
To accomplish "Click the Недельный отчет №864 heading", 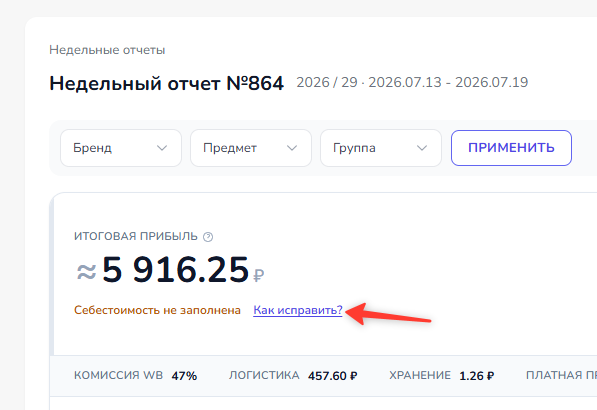I will point(166,83).
